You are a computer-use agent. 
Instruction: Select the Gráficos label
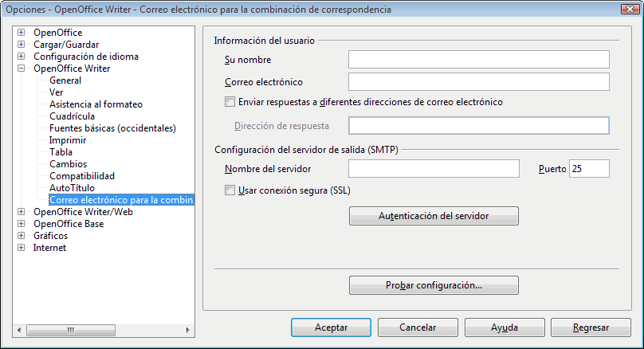pos(50,236)
